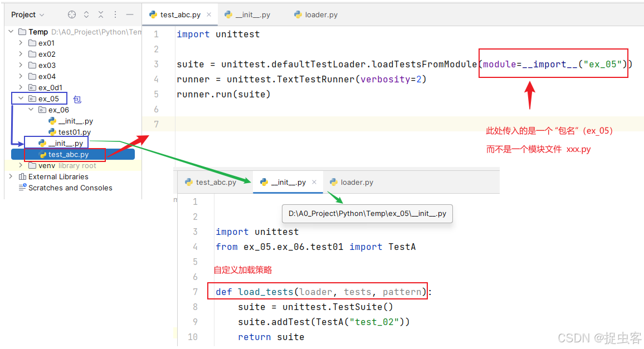Hide the Project panel with minimize icon

[x=130, y=15]
